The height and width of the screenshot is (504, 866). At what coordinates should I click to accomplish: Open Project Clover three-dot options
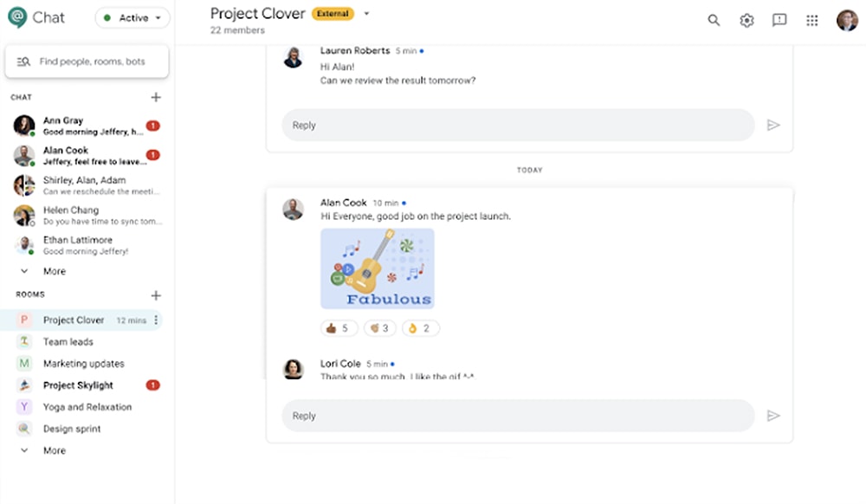(157, 320)
